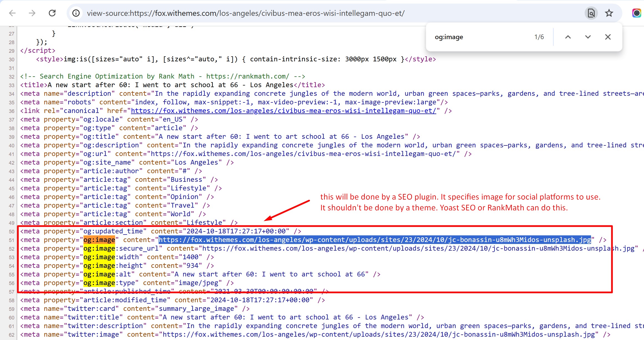Click og:image:width property on line 53

tap(111, 257)
